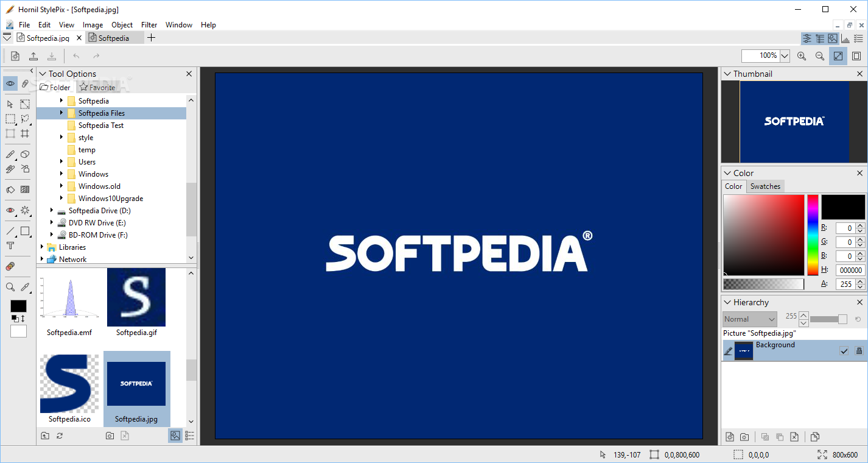The width and height of the screenshot is (868, 463).
Task: Click the paperclip attachment icon in toolbox
Action: (x=25, y=83)
